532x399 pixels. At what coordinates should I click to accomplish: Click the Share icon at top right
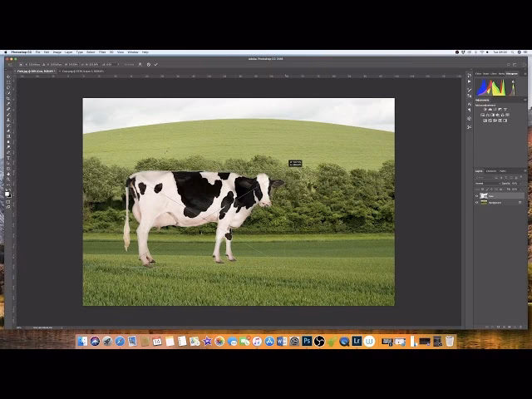tap(525, 65)
